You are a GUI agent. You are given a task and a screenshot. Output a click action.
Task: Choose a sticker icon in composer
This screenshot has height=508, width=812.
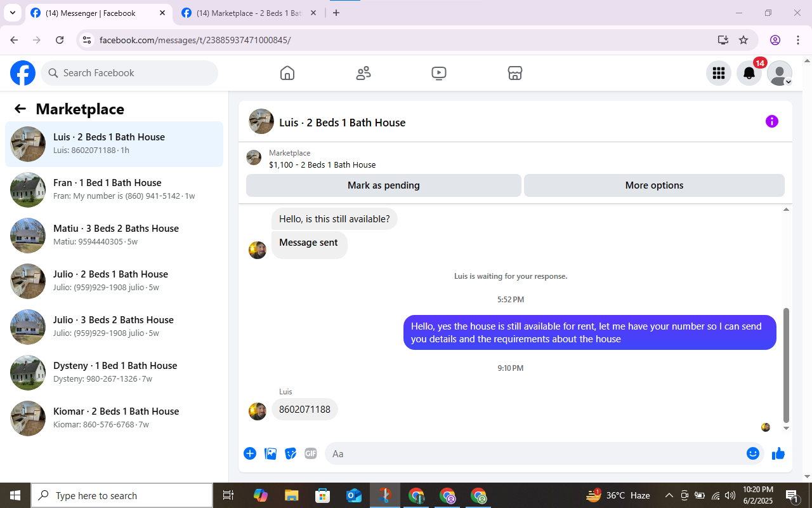click(291, 453)
